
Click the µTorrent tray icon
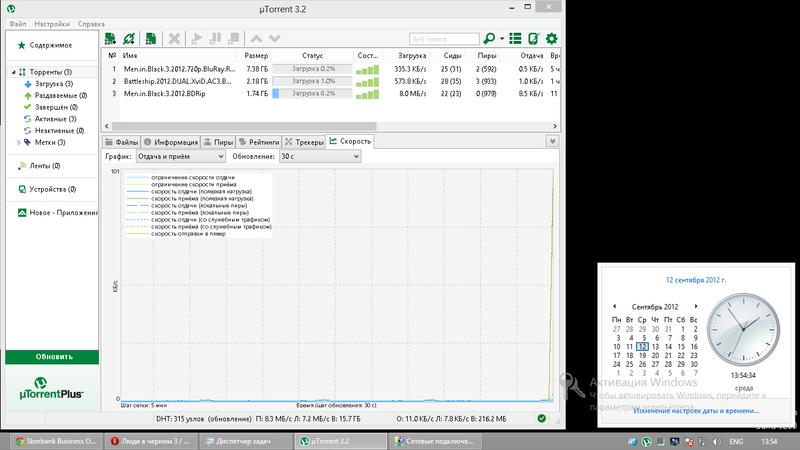point(646,442)
